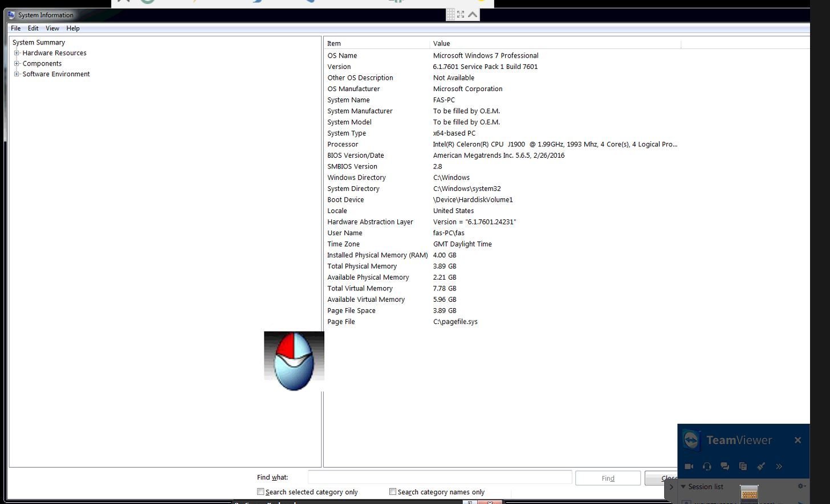Click the on-screen keyboard icon
Screen dimensions: 830x504
749,493
